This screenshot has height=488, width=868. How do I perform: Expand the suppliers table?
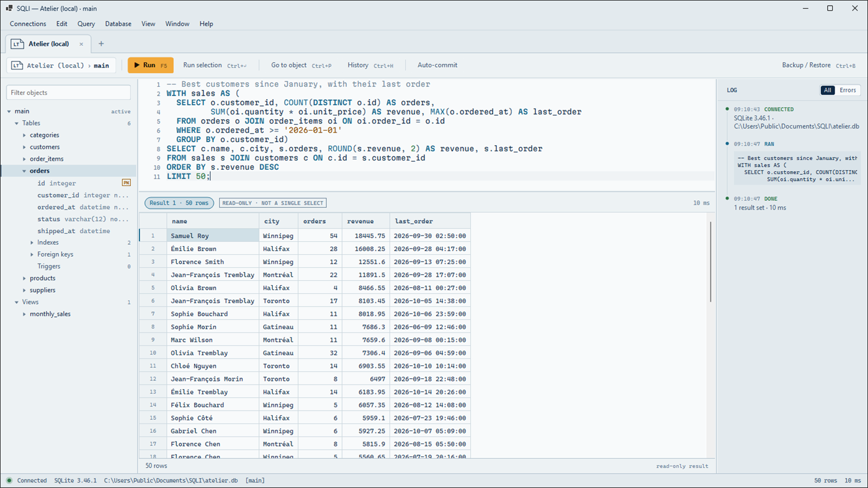[25, 290]
